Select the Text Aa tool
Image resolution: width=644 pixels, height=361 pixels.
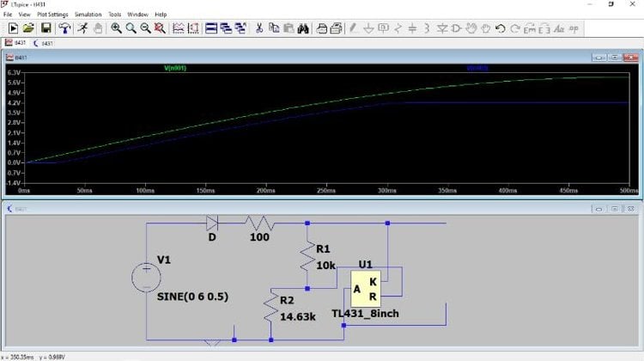click(559, 28)
